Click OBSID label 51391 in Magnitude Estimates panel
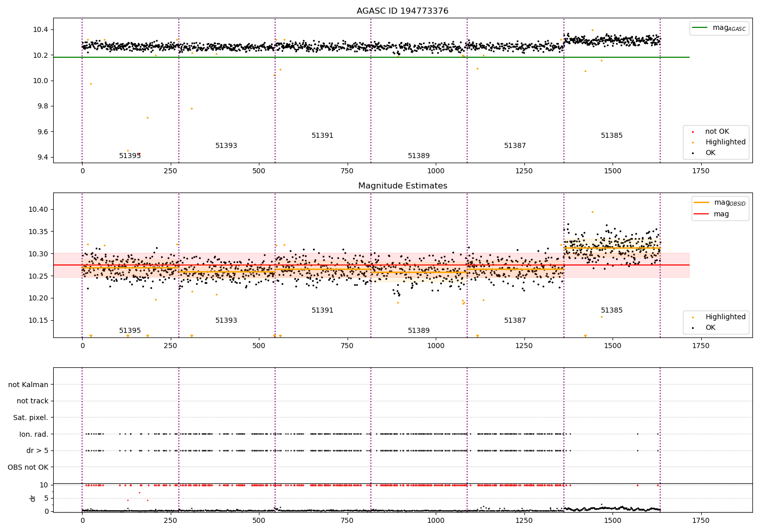 (x=322, y=311)
